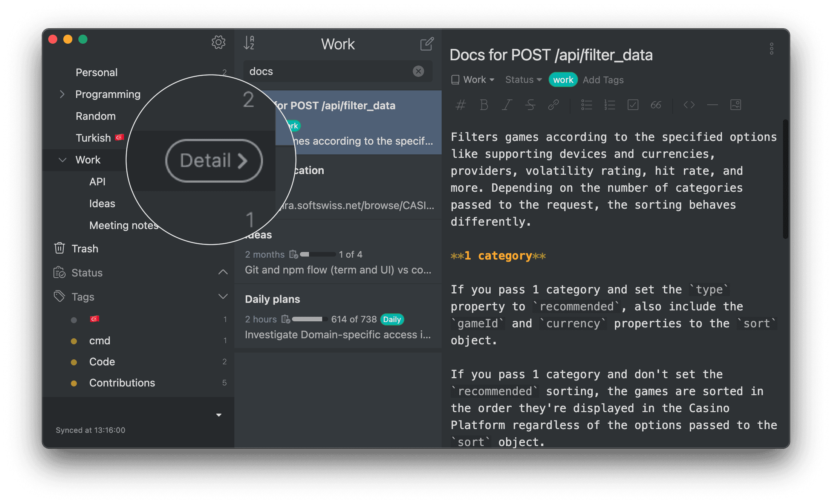Image resolution: width=832 pixels, height=504 pixels.
Task: Click the Detail button
Action: tap(214, 161)
